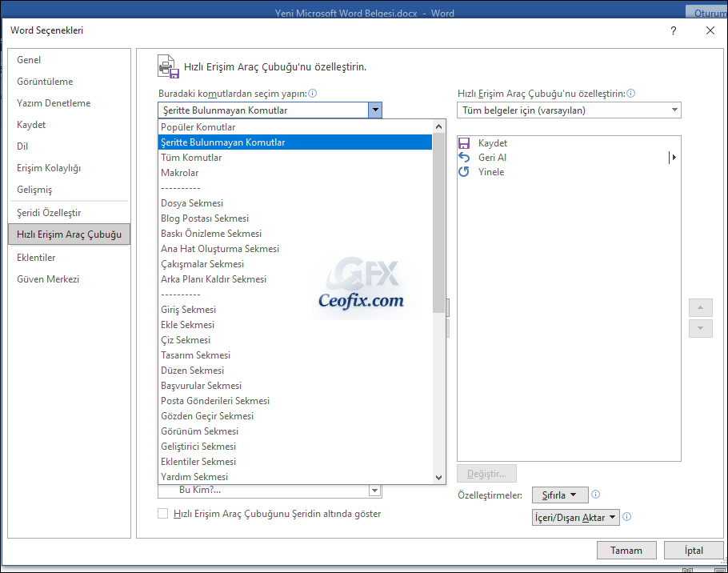This screenshot has width=728, height=573.
Task: Choose Tüm Komutlar option
Action: click(x=295, y=158)
